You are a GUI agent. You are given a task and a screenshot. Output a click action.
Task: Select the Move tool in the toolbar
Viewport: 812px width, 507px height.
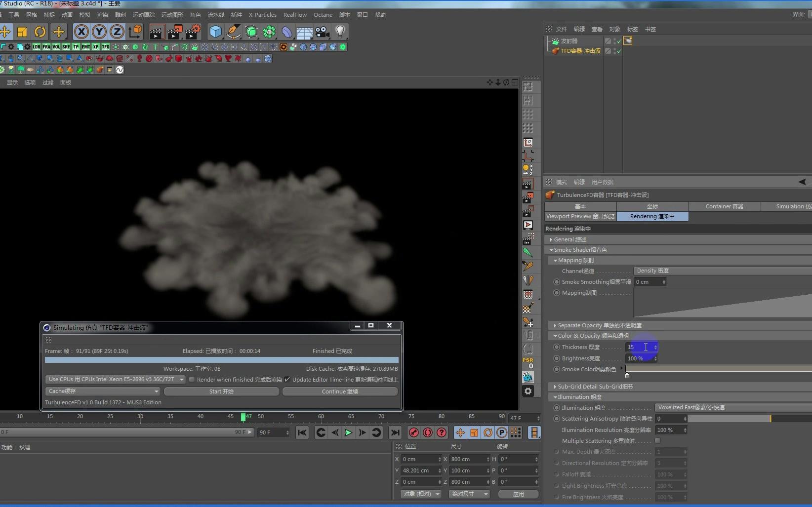coord(6,32)
